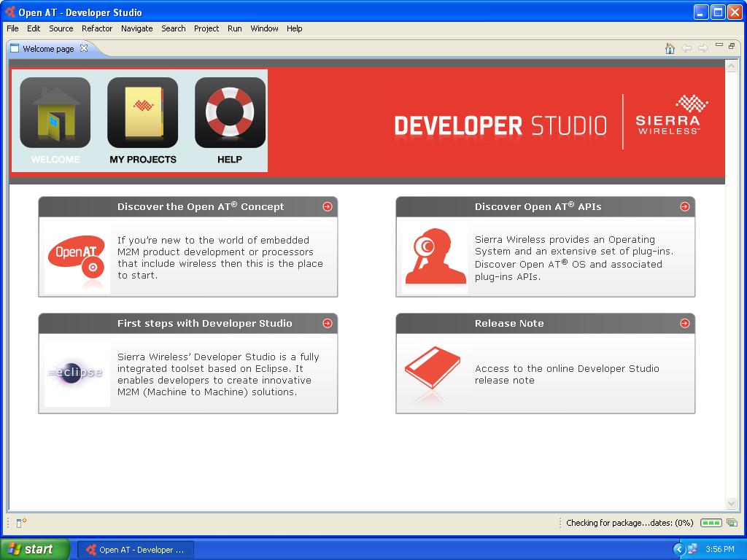The height and width of the screenshot is (560, 747).
Task: Click the red person silhouette APIs icon
Action: point(435,257)
